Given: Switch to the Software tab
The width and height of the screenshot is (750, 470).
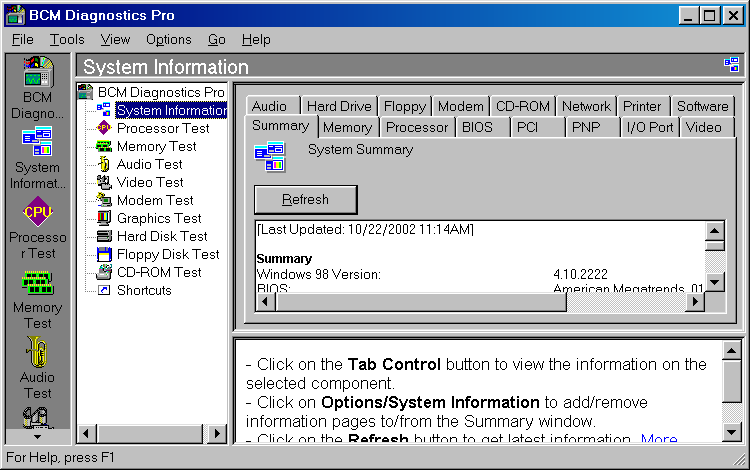Looking at the screenshot, I should tap(703, 106).
